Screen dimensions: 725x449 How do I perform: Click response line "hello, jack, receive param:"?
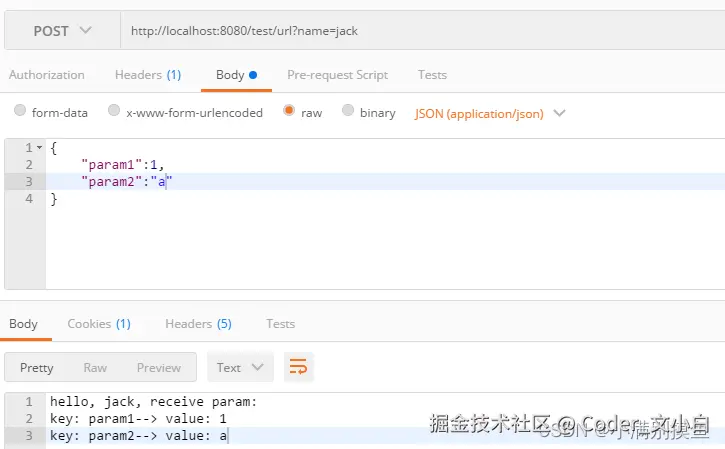click(x=153, y=401)
